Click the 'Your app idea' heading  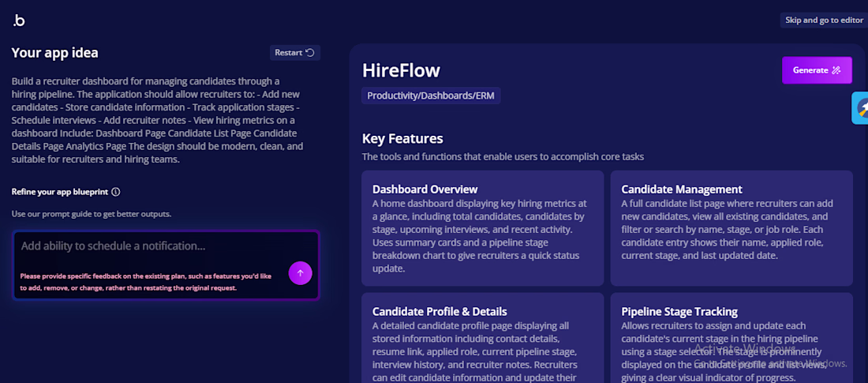coord(54,53)
